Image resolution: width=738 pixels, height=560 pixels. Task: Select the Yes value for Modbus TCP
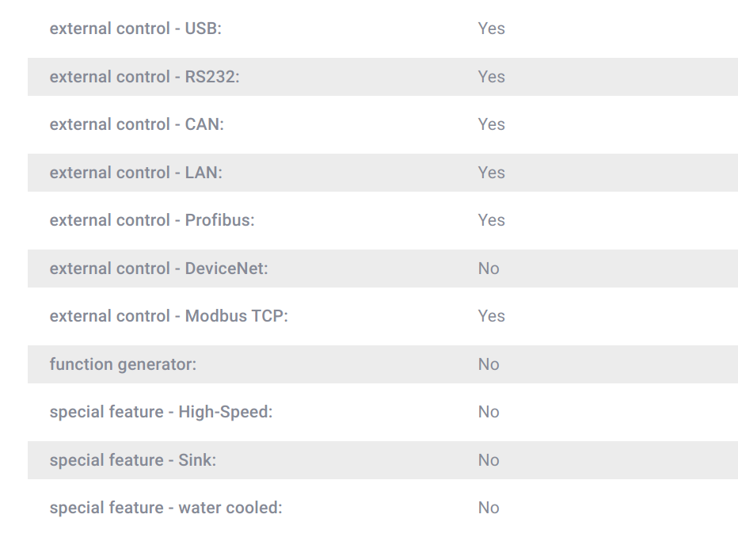coord(492,316)
